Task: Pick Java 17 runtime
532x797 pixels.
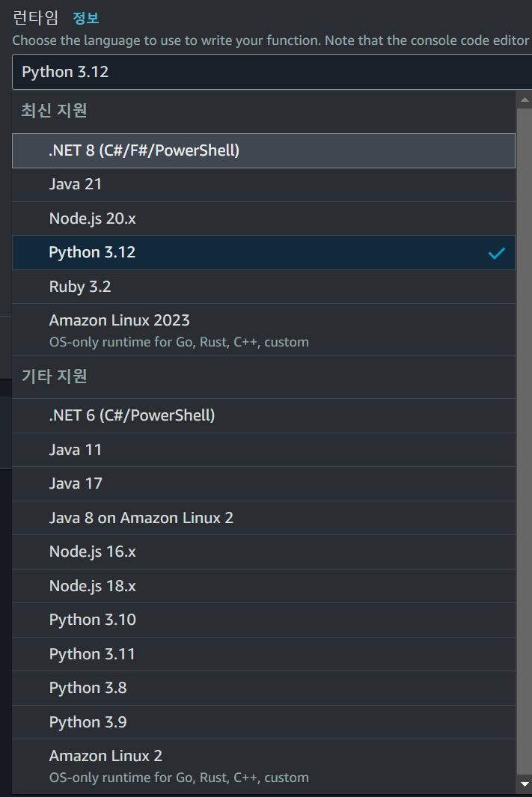Action: tap(263, 484)
